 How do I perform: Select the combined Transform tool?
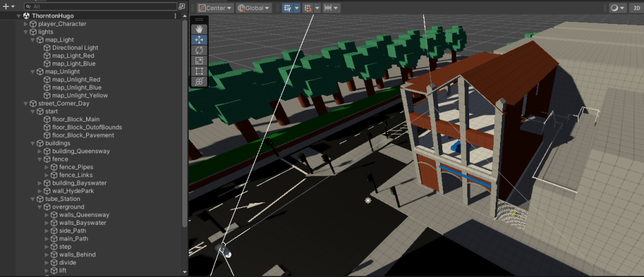[199, 82]
